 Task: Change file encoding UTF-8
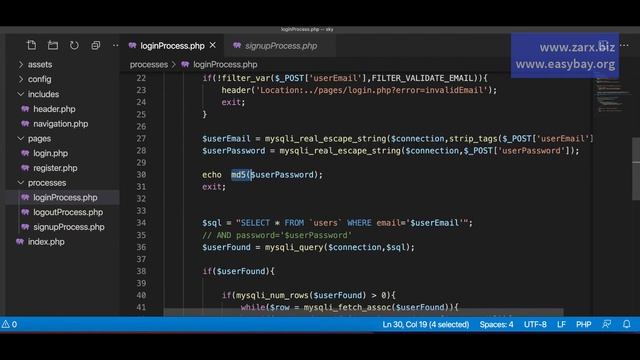(x=535, y=324)
